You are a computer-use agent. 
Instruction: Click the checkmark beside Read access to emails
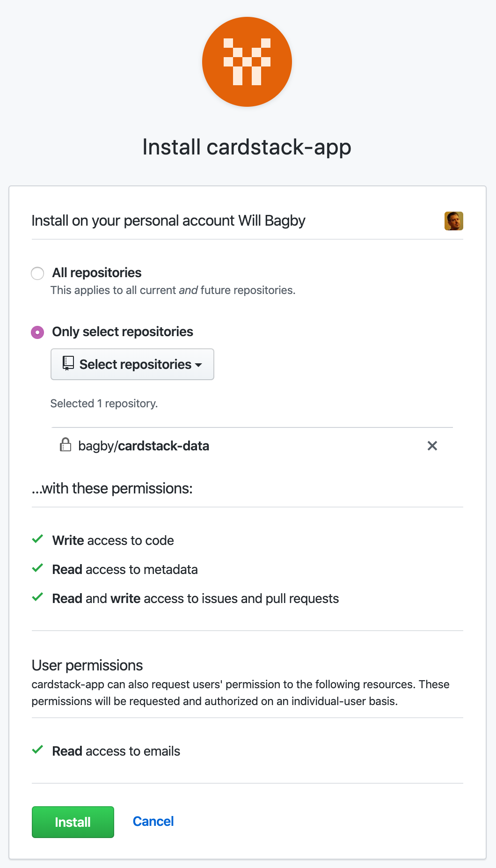tap(38, 750)
